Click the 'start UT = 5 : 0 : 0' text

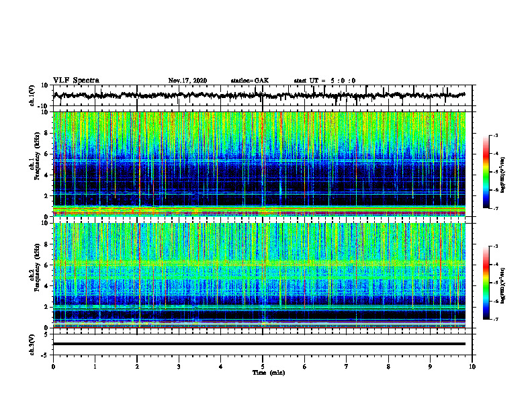click(x=324, y=81)
